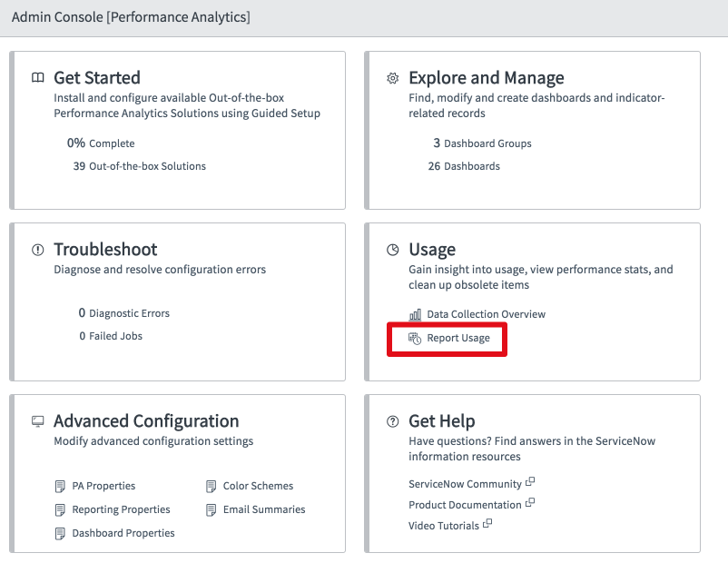
Task: Go to Reporting Properties
Action: 121,509
